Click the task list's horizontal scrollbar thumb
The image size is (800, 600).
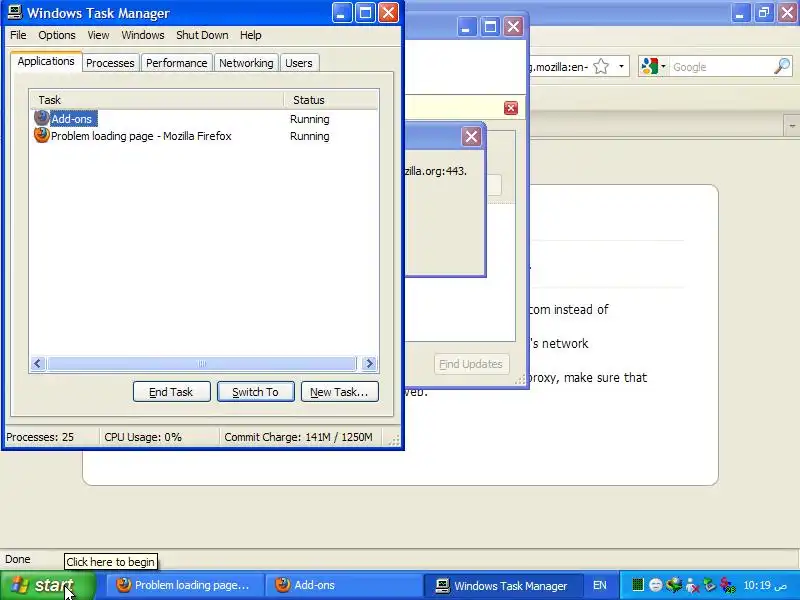pyautogui.click(x=202, y=363)
